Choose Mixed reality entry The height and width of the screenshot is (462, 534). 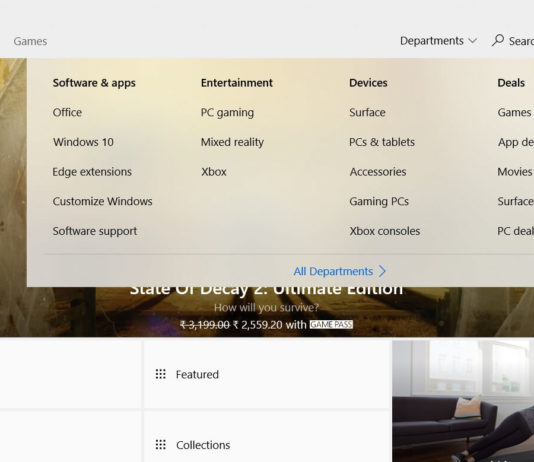[233, 142]
